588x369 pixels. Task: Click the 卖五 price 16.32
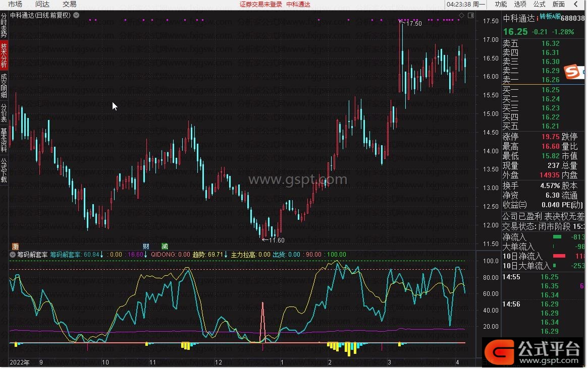[x=550, y=43]
